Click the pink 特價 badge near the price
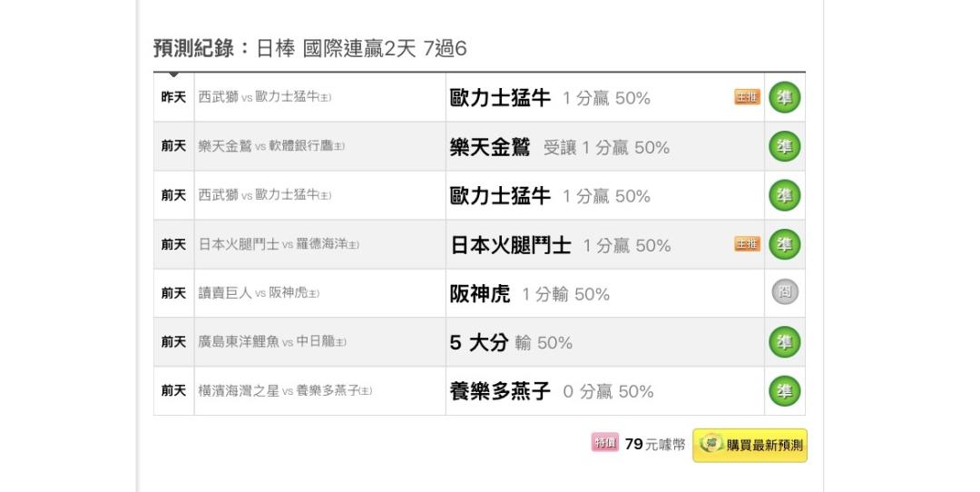This screenshot has height=492, width=980. pyautogui.click(x=603, y=443)
